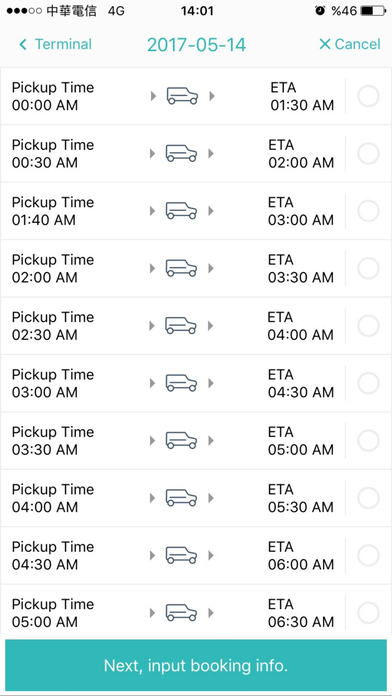Tap the battery icon in the status bar
The image size is (392, 696).
(373, 11)
